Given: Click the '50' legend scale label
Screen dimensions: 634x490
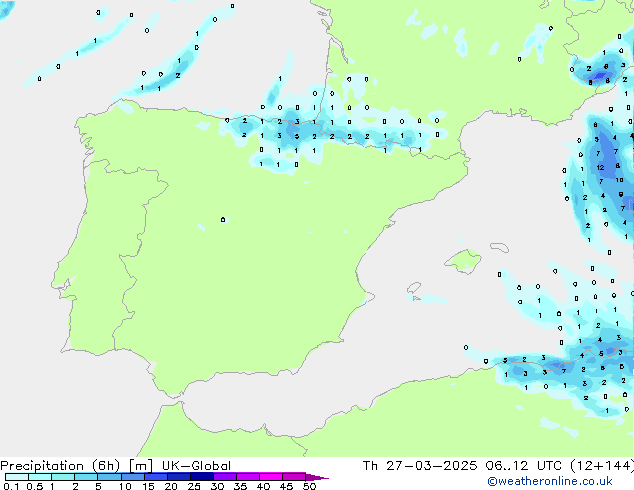Looking at the screenshot, I should point(309,486).
